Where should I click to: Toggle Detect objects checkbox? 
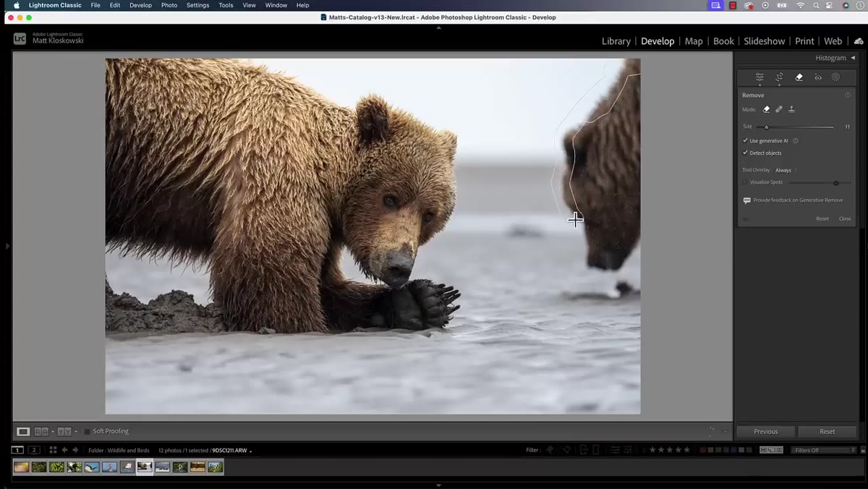tap(746, 153)
